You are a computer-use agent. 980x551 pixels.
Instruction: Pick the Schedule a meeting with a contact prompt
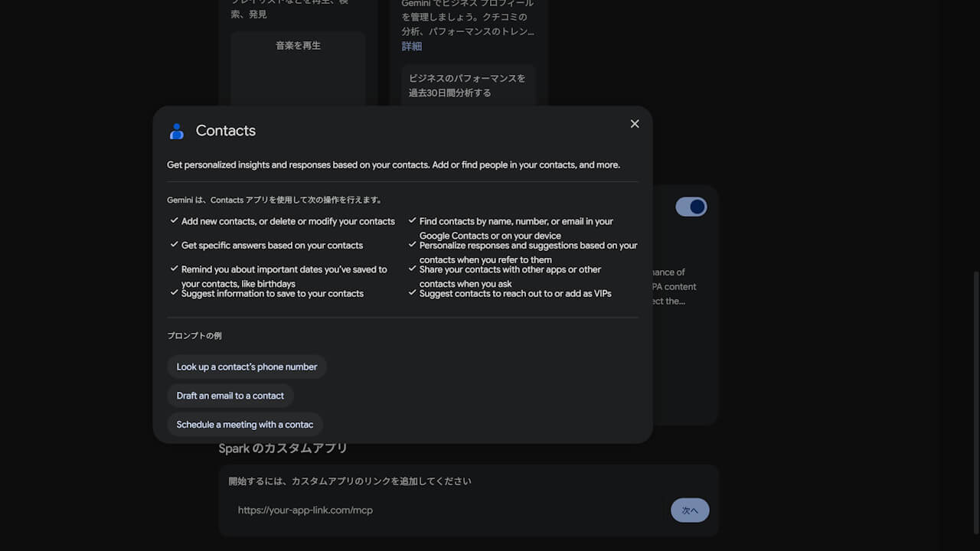coord(245,425)
